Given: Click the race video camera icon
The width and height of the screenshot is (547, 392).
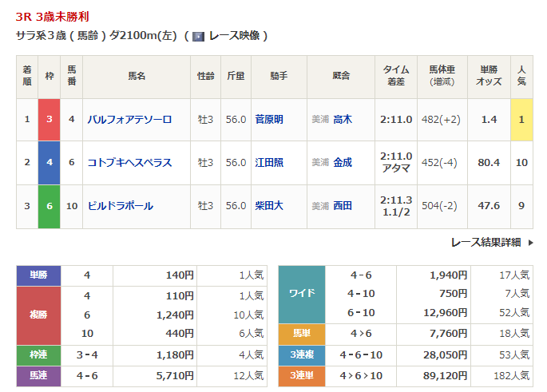Looking at the screenshot, I should [x=199, y=36].
